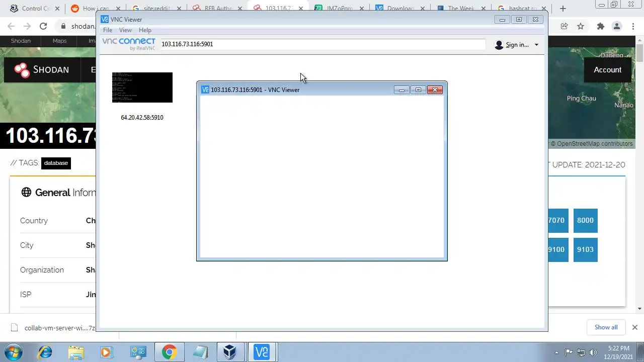Show hidden tray icons arrow
The height and width of the screenshot is (362, 644).
pos(556,352)
